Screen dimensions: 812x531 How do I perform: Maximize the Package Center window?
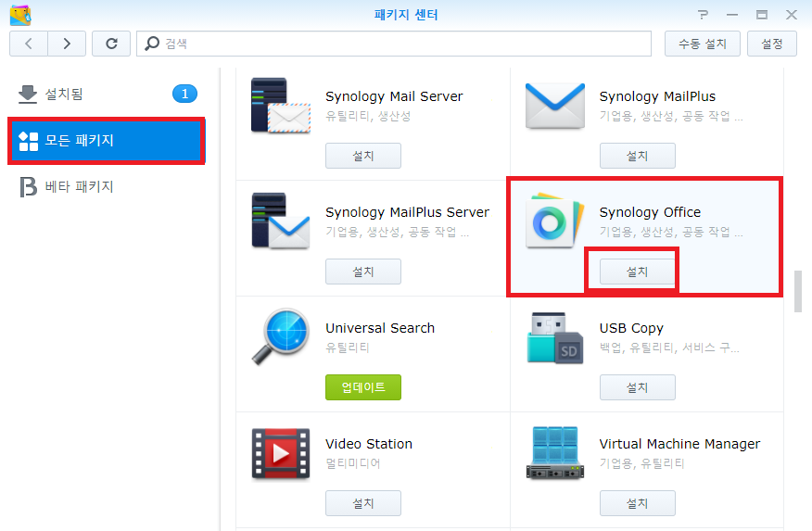[761, 15]
